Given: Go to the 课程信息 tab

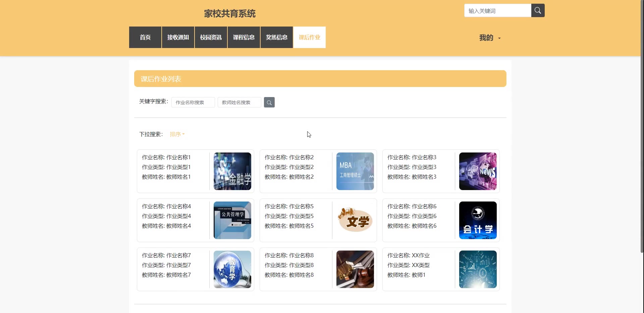Looking at the screenshot, I should tap(244, 37).
